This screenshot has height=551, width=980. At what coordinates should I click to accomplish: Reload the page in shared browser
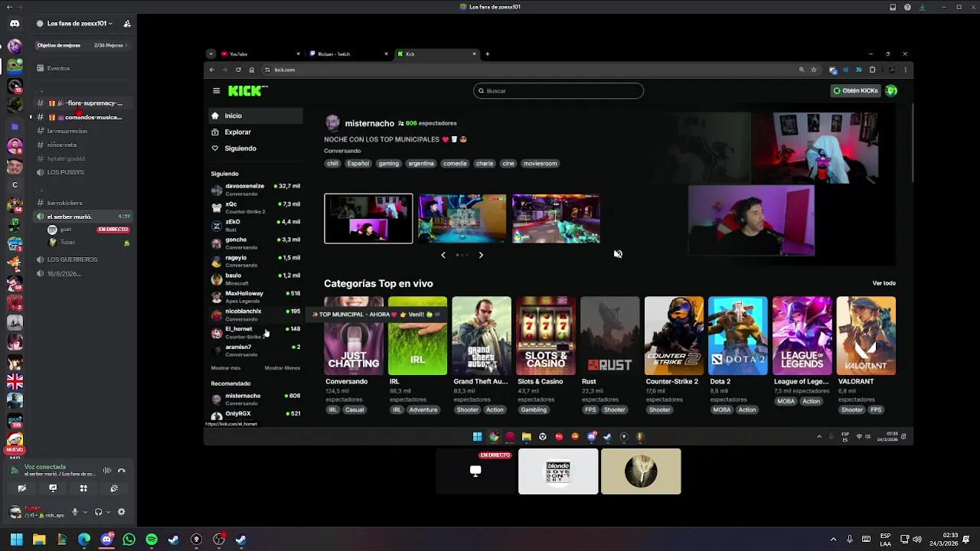pos(238,70)
